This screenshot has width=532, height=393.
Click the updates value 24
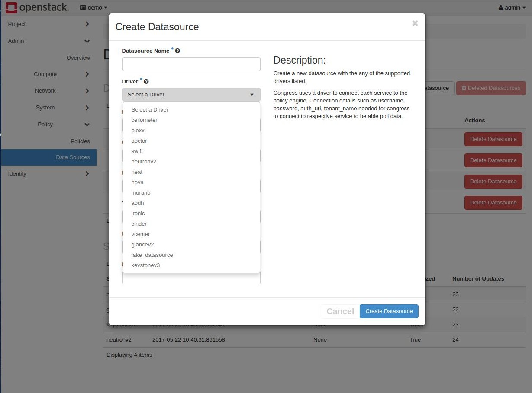(x=455, y=340)
